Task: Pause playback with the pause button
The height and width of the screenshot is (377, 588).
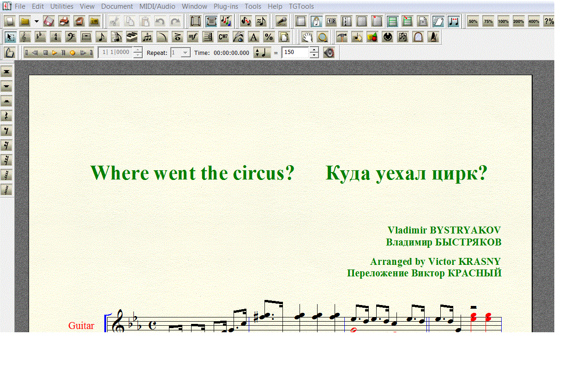Action: point(64,53)
